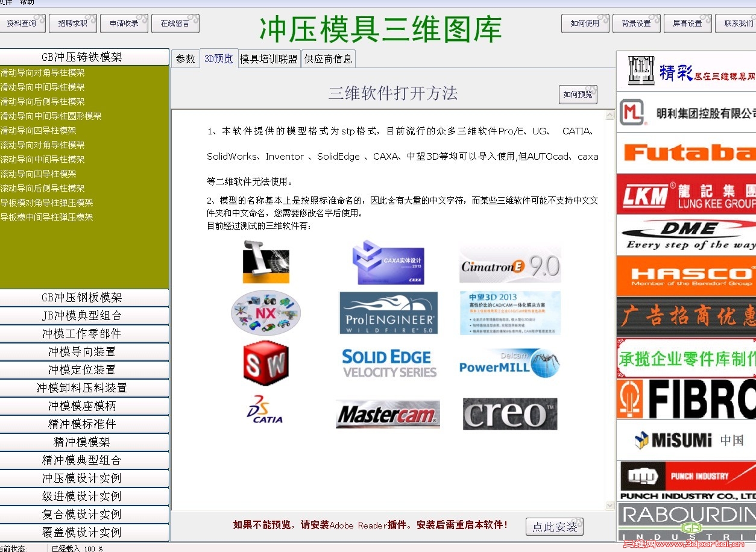The width and height of the screenshot is (756, 552).
Task: Open the 明利集团控股有限公司 ad banner
Action: coord(686,112)
